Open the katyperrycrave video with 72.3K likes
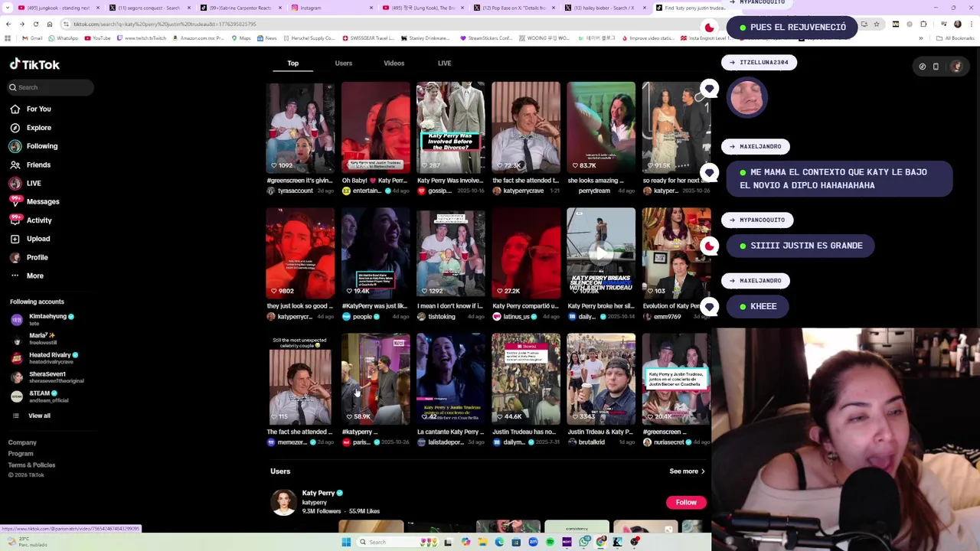Screen dimensions: 980x551 click(x=525, y=127)
